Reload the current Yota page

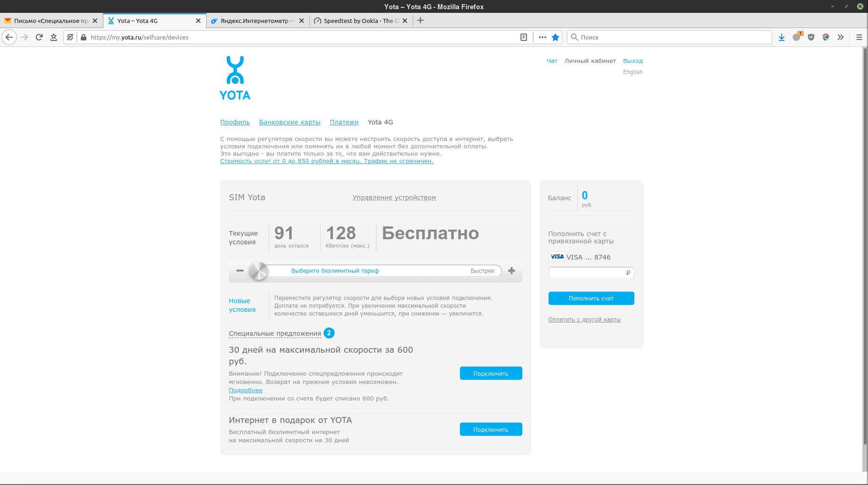[39, 37]
